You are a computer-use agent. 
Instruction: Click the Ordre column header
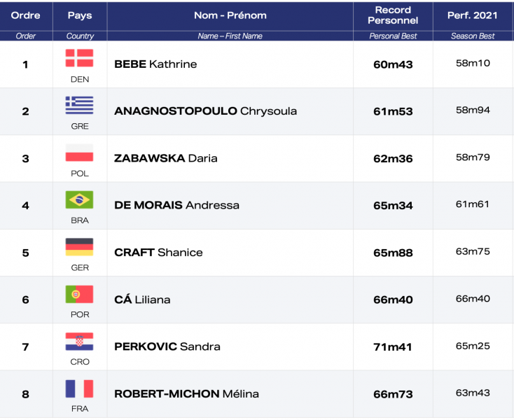(26, 15)
